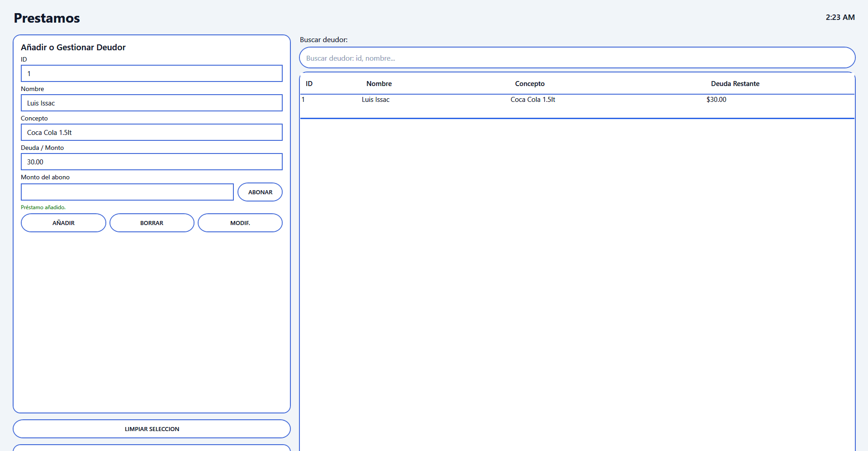Screen dimensions: 868x451
Task: Click the 2:23 AM clock text
Action: pyautogui.click(x=840, y=17)
